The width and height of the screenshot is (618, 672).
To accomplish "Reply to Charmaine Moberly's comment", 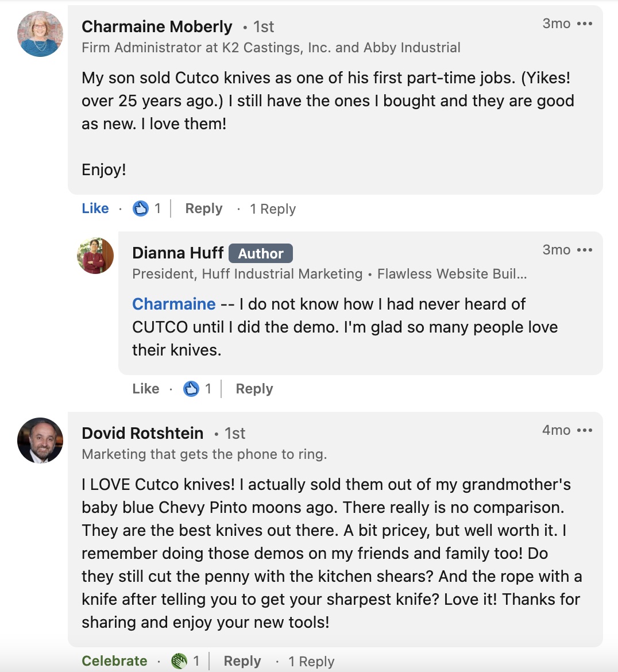I will [203, 208].
